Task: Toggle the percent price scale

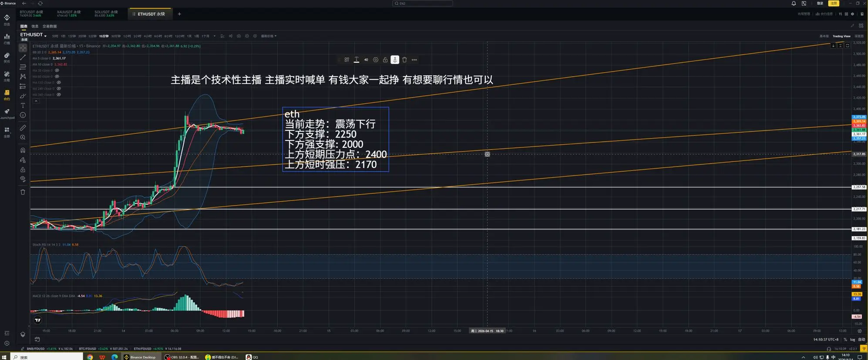Action: (845, 340)
